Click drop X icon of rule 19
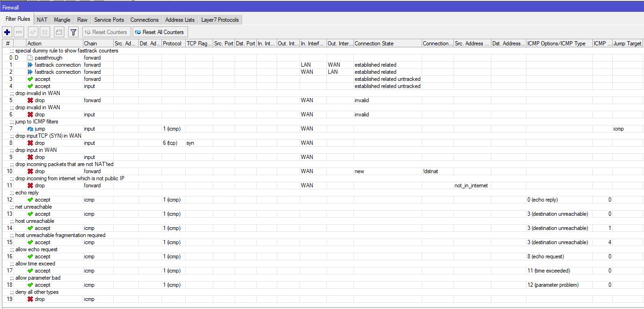 (30, 299)
